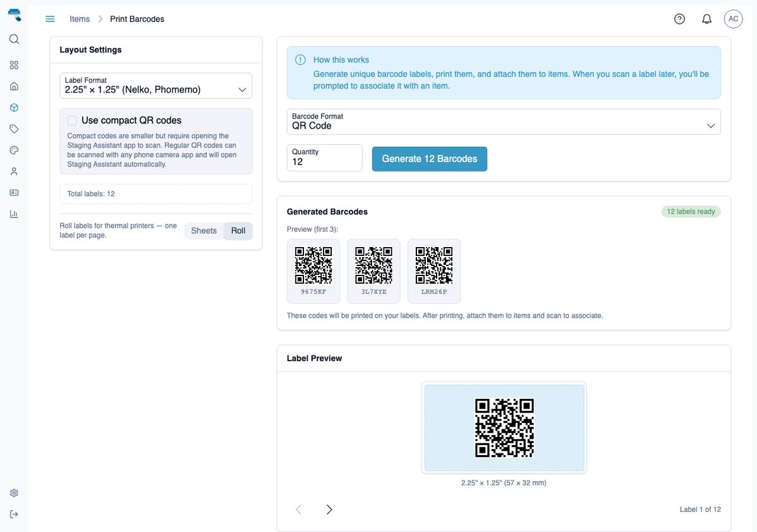The height and width of the screenshot is (532, 757).
Task: Click the Total labels: 12 text
Action: click(91, 194)
